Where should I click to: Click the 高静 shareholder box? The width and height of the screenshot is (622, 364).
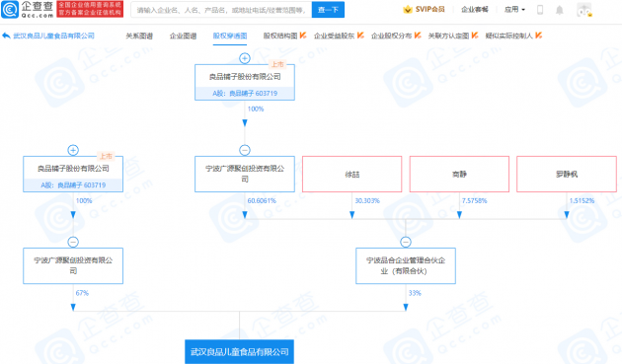(x=459, y=174)
